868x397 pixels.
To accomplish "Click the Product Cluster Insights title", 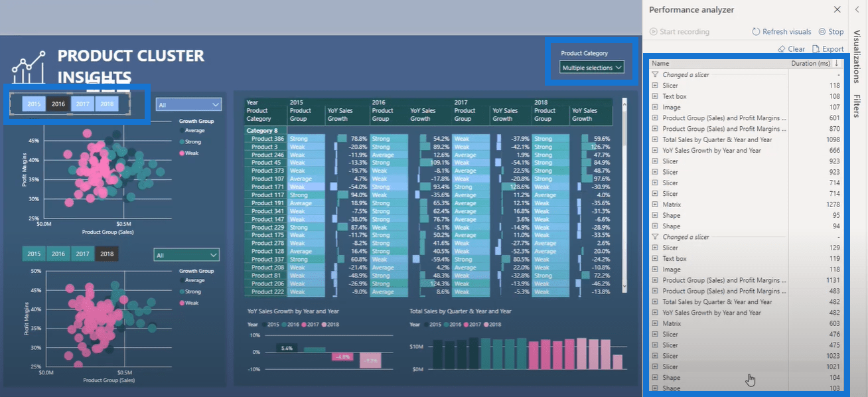I will 131,66.
